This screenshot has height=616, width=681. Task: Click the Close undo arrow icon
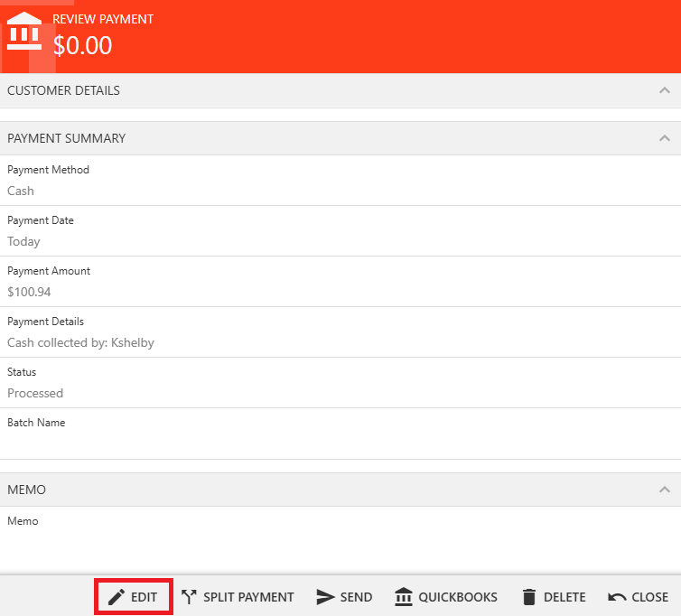point(617,597)
